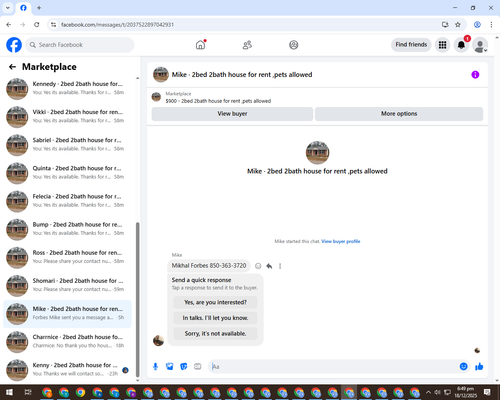Screen dimensions: 500x400
Task: Open the account profile menu
Action: coord(480,45)
